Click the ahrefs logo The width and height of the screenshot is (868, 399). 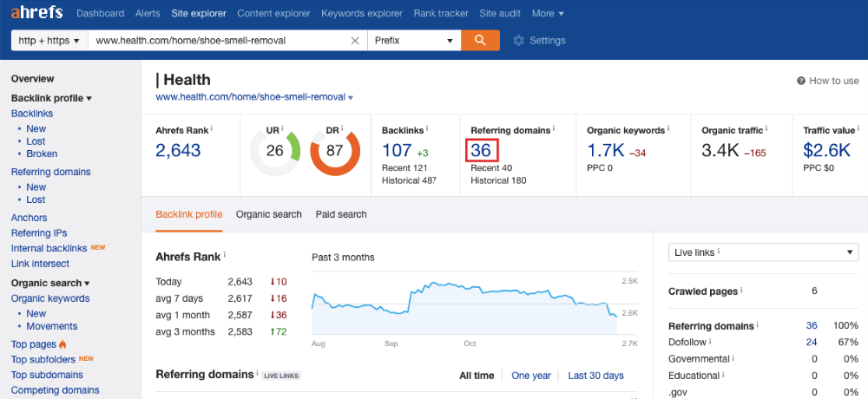[x=38, y=13]
